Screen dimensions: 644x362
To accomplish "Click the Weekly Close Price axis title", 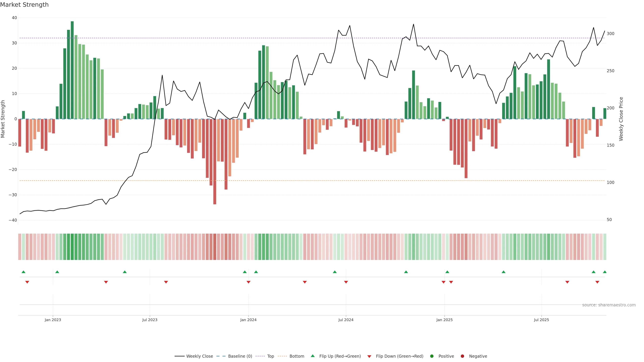I will coord(621,119).
